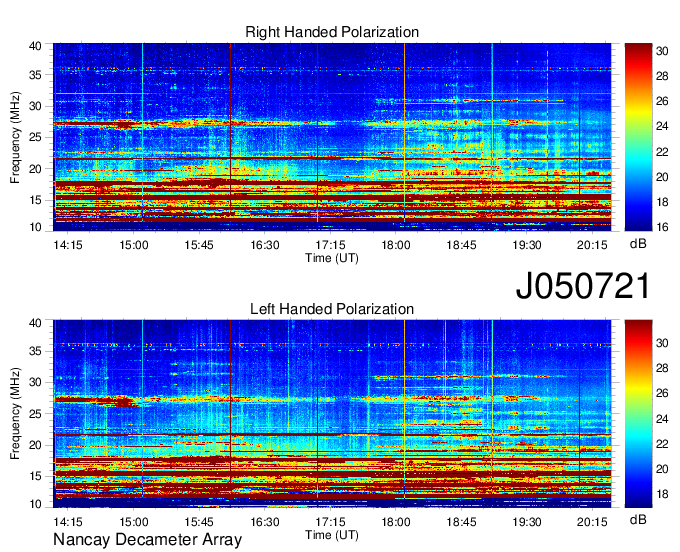Click the 30 dB tick on Right Handed colorbar
This screenshot has height=552, width=680.
[662, 51]
